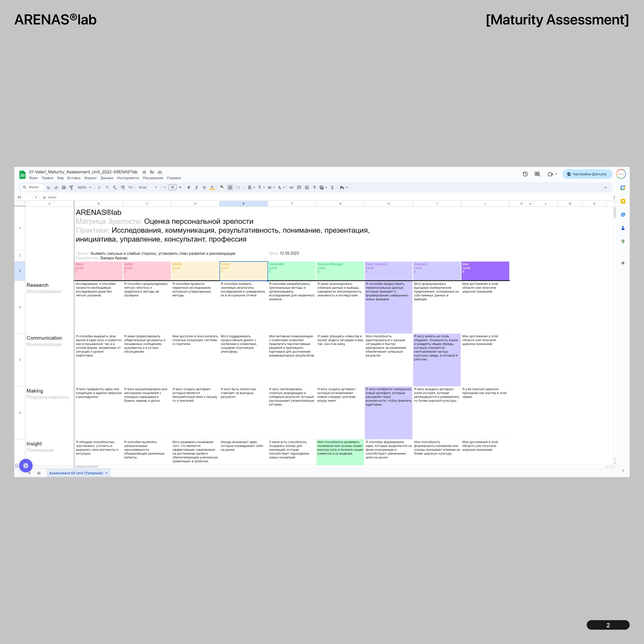This screenshot has height=644, width=644.
Task: Open the Формат menu
Action: point(90,178)
